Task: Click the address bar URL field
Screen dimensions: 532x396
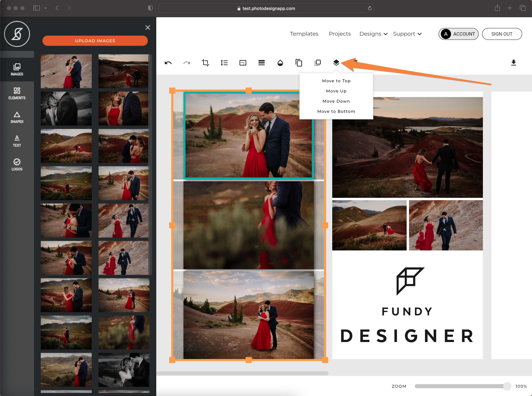Action: coord(266,8)
